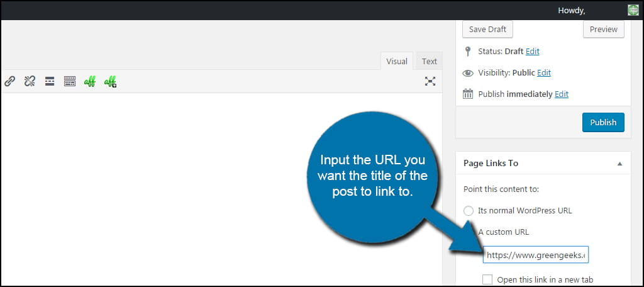644x287 pixels.
Task: Click the second green aff icon
Action: pos(110,81)
